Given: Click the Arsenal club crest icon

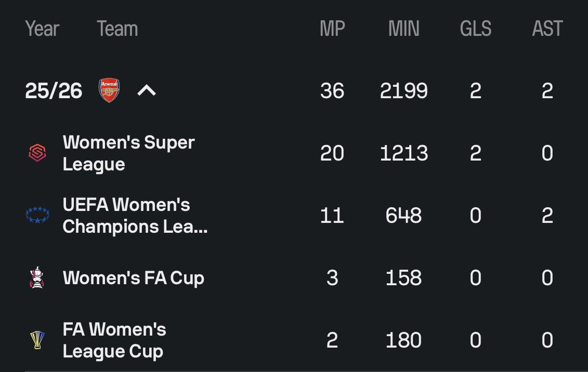Looking at the screenshot, I should point(109,90).
